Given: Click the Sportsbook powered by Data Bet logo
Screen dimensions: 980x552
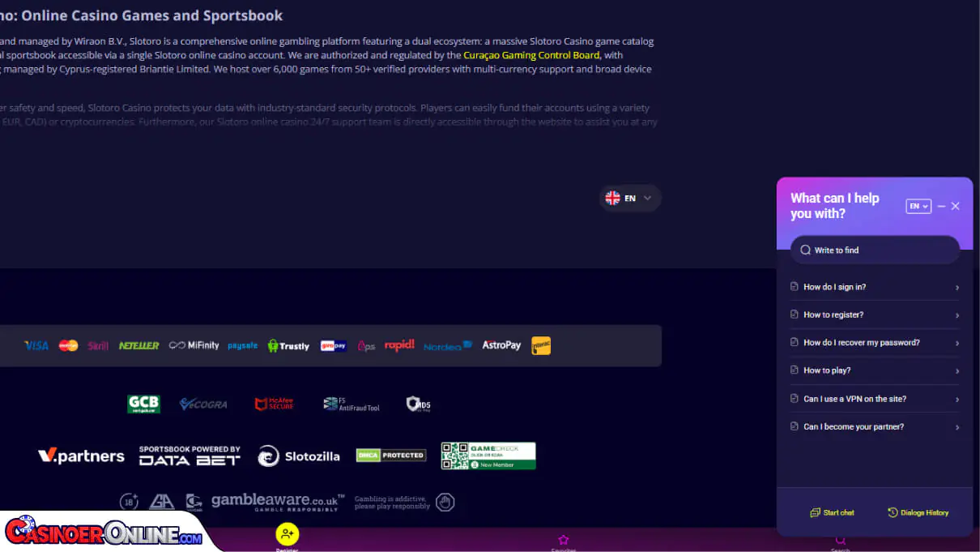Looking at the screenshot, I should pyautogui.click(x=190, y=456).
